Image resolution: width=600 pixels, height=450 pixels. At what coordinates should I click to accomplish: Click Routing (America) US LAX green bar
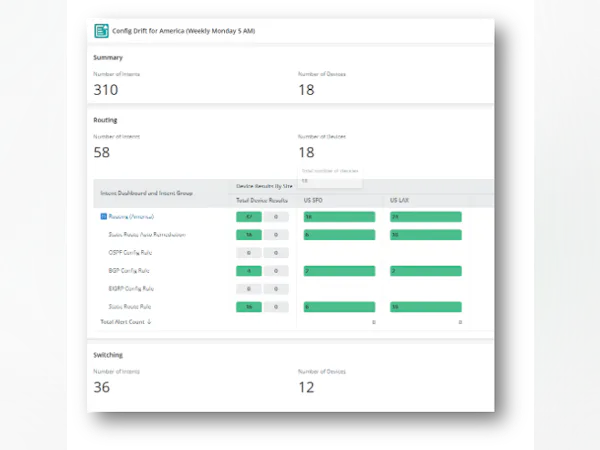pos(426,217)
